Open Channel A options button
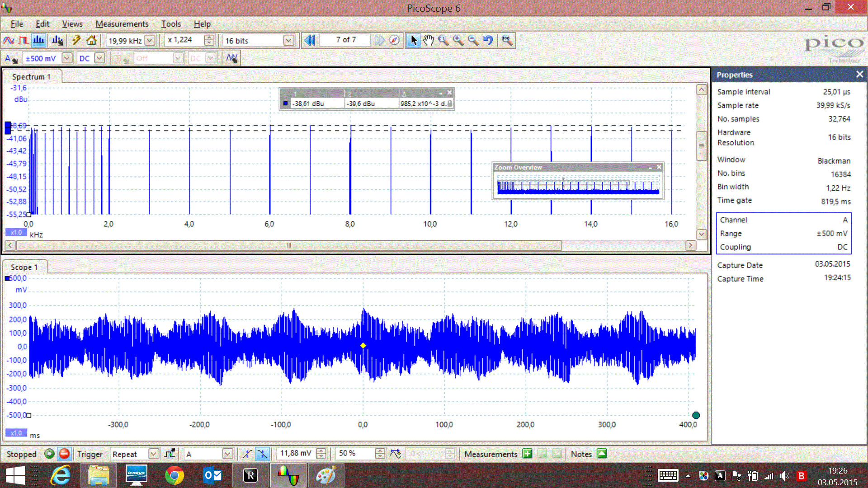The height and width of the screenshot is (488, 868). pos(11,58)
